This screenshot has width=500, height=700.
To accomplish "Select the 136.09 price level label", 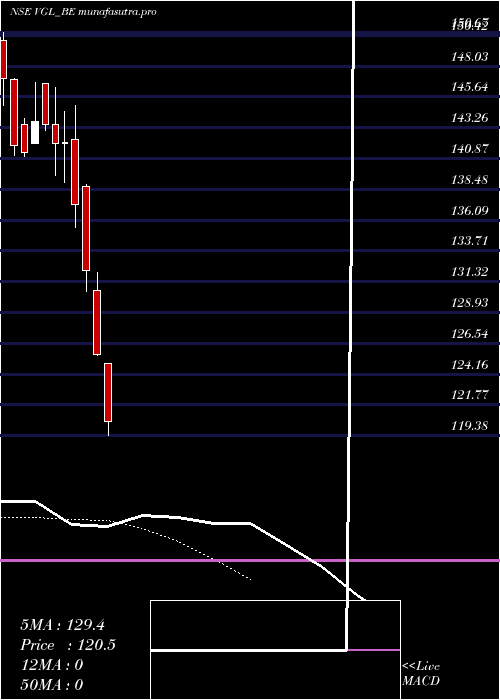I will (x=470, y=210).
